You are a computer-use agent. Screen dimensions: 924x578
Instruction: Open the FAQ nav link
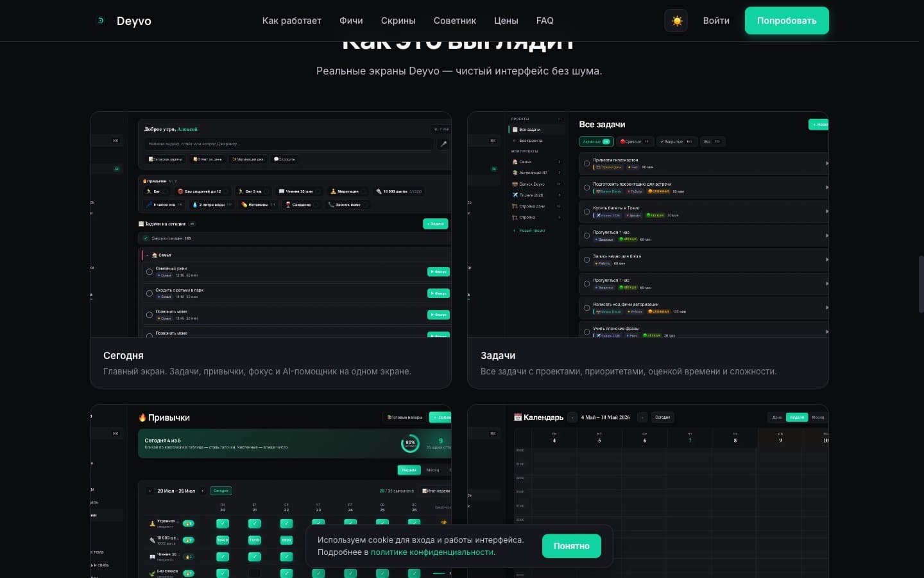click(545, 21)
